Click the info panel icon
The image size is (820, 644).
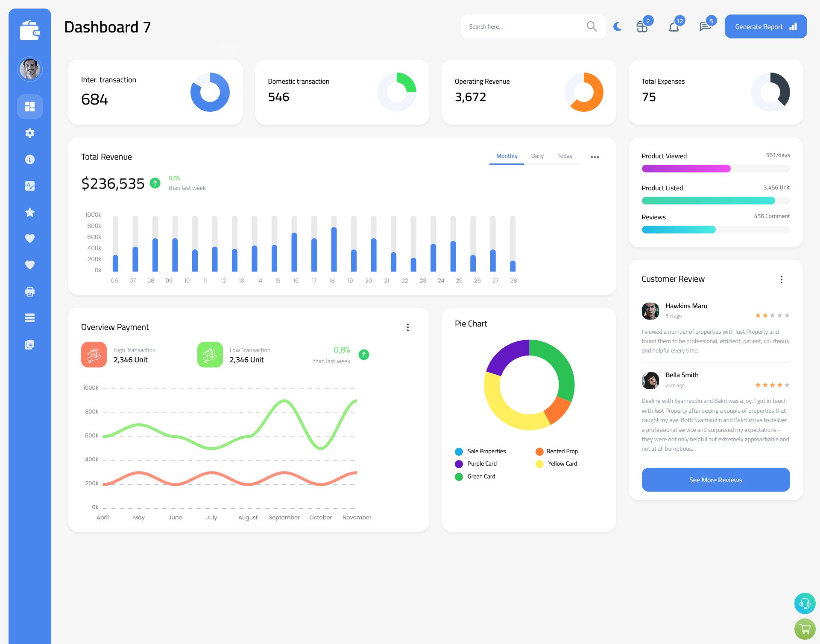coord(30,160)
